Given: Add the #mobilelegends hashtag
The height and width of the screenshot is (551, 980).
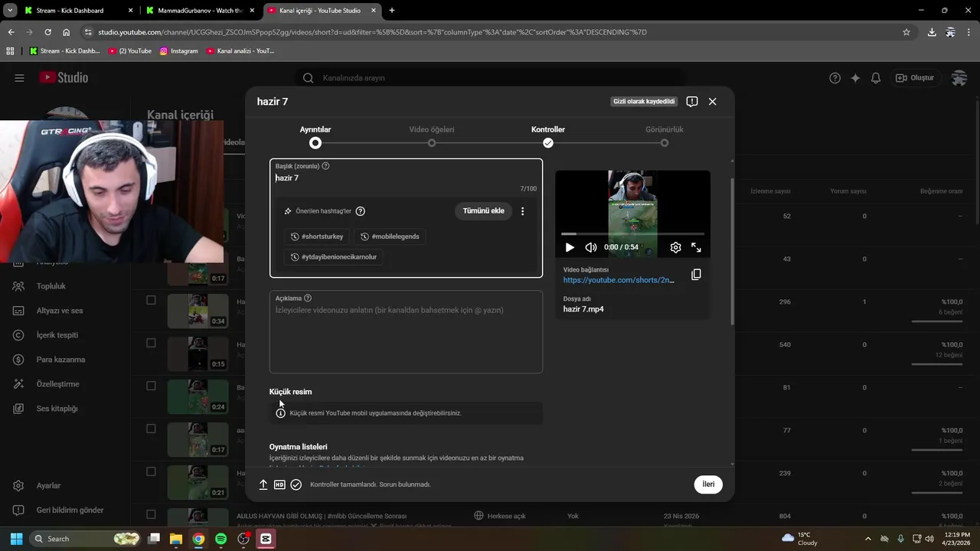Looking at the screenshot, I should pos(390,236).
